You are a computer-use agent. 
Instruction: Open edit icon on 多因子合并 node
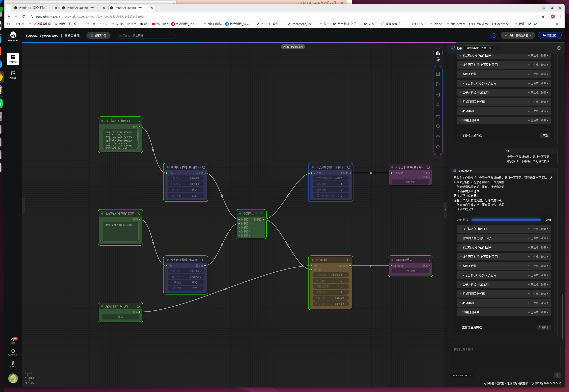pos(262,214)
